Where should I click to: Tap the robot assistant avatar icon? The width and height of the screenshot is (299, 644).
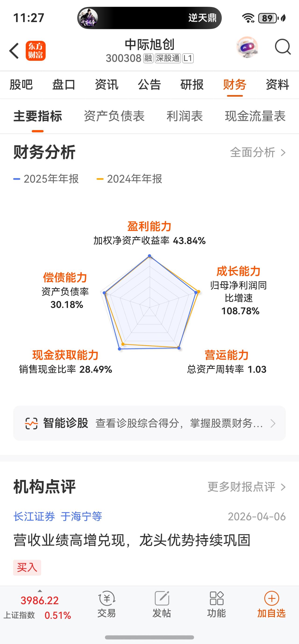tap(247, 47)
